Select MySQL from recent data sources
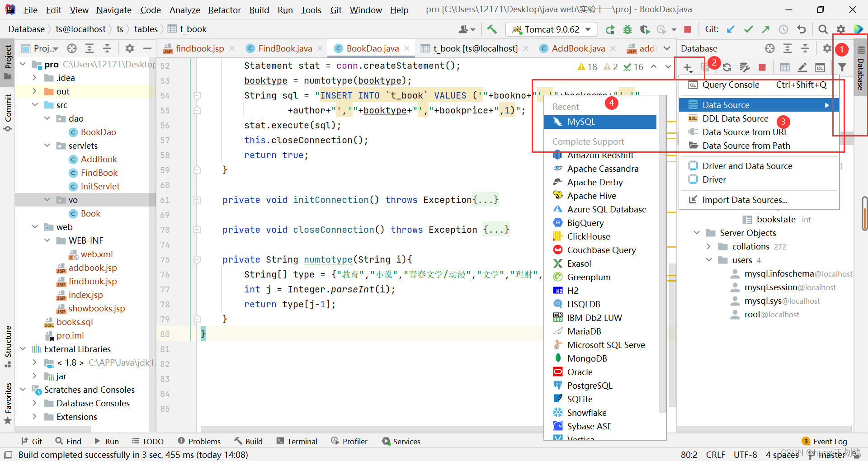The image size is (868, 461). tap(600, 122)
